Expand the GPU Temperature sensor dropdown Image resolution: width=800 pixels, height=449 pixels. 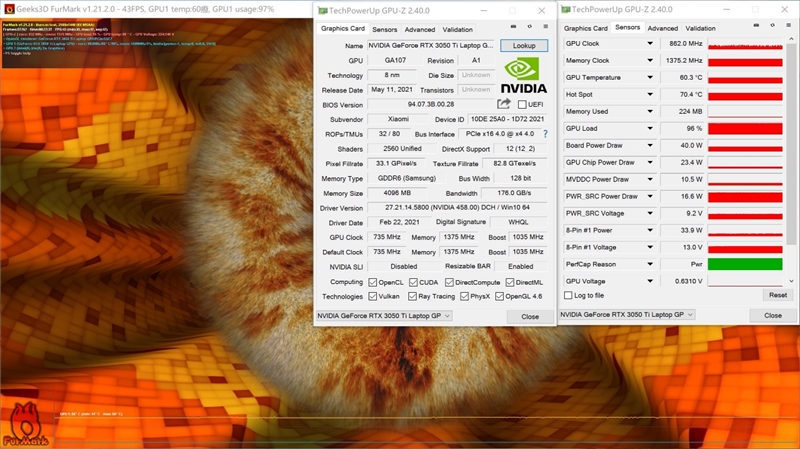tap(650, 78)
